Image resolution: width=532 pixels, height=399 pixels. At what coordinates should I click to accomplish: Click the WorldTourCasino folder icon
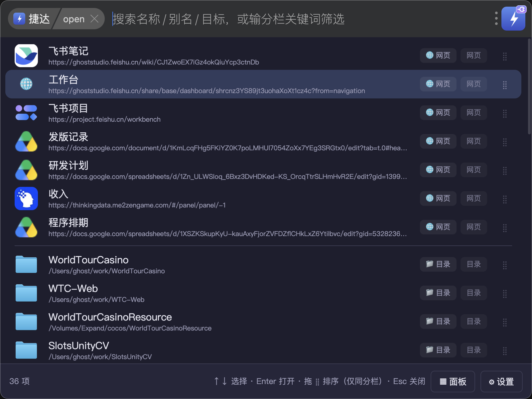pyautogui.click(x=26, y=264)
